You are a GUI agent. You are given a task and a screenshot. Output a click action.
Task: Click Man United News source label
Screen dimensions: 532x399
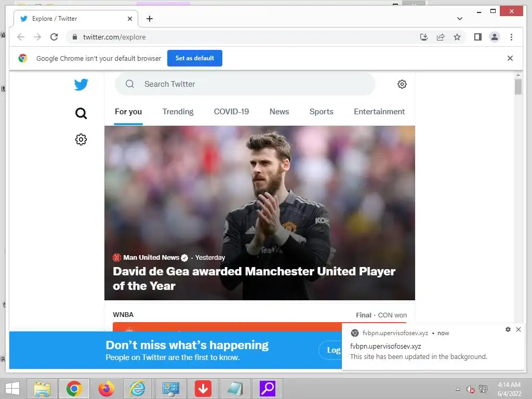click(x=151, y=258)
